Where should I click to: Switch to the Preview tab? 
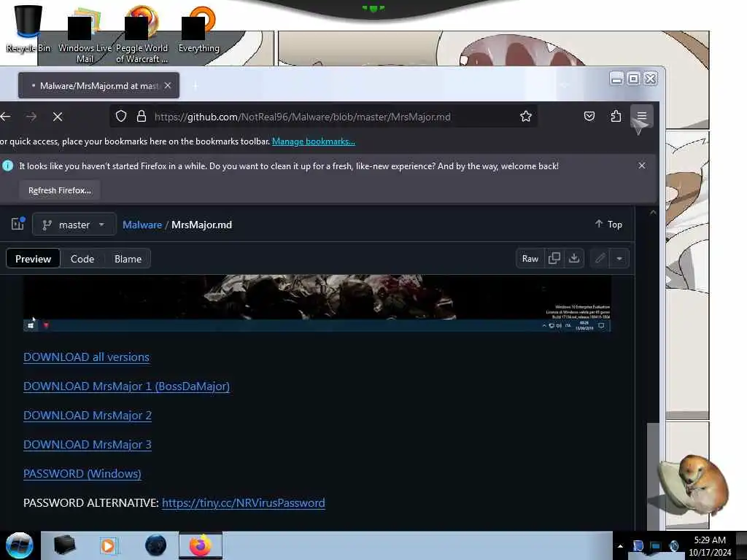click(x=33, y=259)
